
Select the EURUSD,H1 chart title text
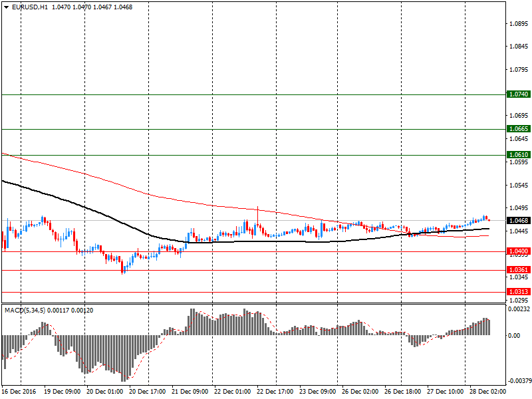tap(30, 7)
